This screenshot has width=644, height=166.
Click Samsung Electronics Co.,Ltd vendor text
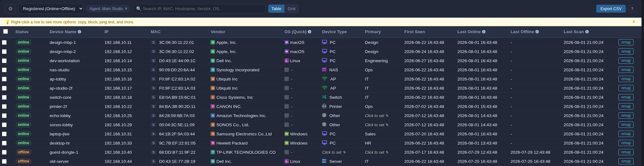click(x=244, y=134)
